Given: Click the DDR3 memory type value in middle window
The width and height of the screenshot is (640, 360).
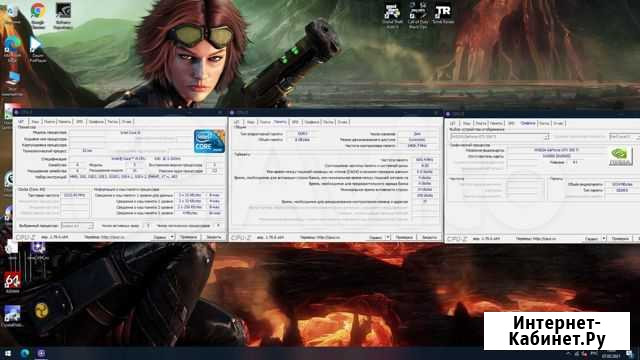Looking at the screenshot, I should tap(302, 133).
